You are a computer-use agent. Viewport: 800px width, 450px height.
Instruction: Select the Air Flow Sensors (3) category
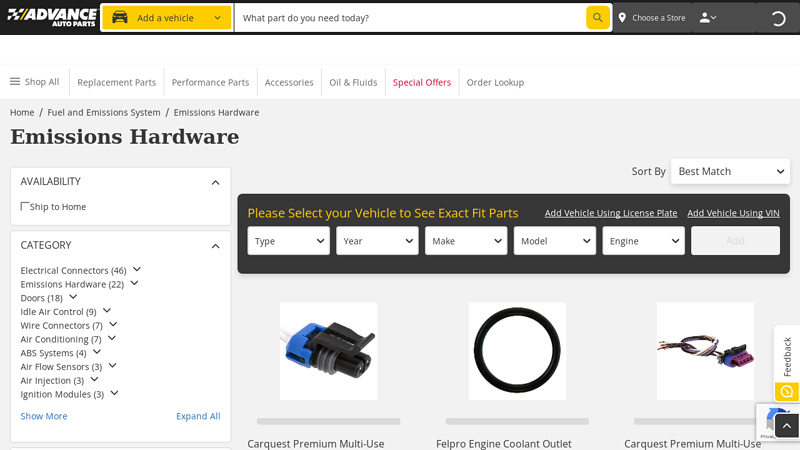(61, 367)
